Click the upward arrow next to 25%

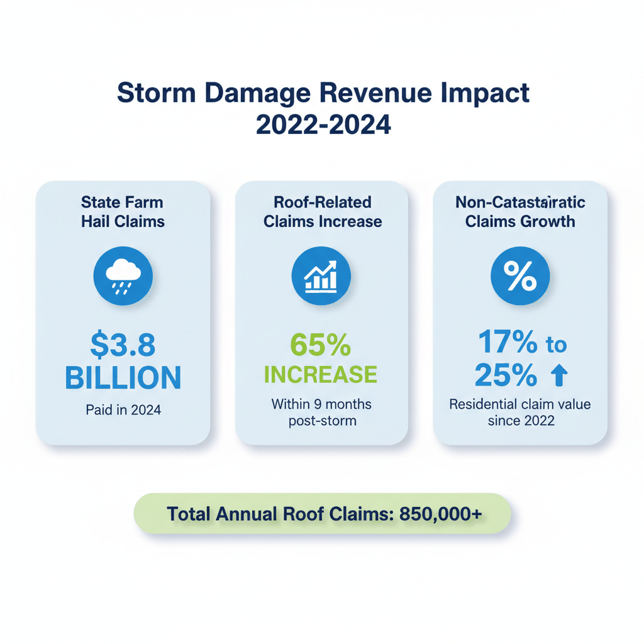(x=559, y=374)
